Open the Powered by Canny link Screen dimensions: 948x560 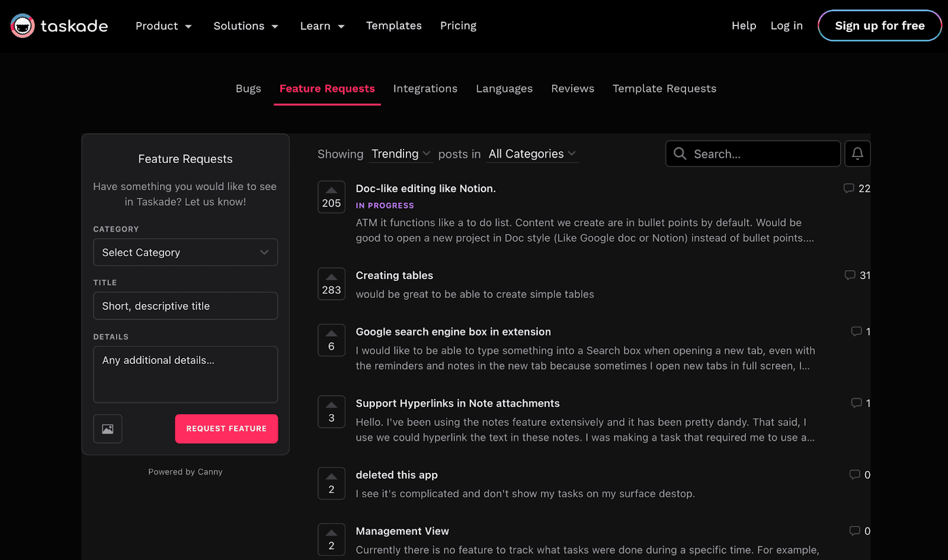pyautogui.click(x=185, y=472)
